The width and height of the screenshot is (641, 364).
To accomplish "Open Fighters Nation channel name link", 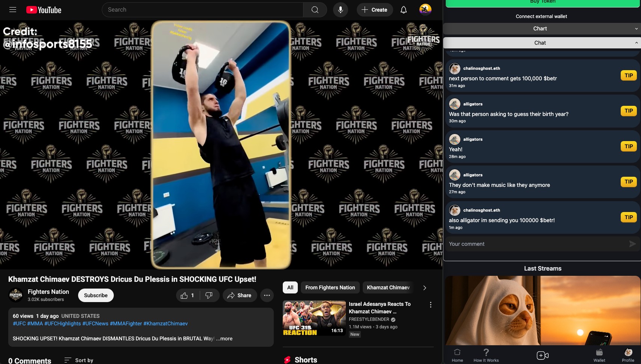I will [48, 292].
